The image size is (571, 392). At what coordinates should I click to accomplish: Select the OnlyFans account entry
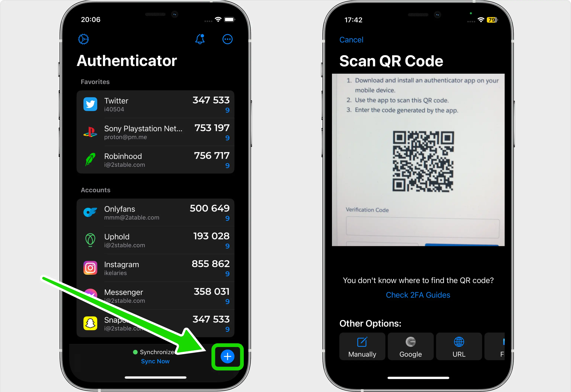tap(157, 212)
